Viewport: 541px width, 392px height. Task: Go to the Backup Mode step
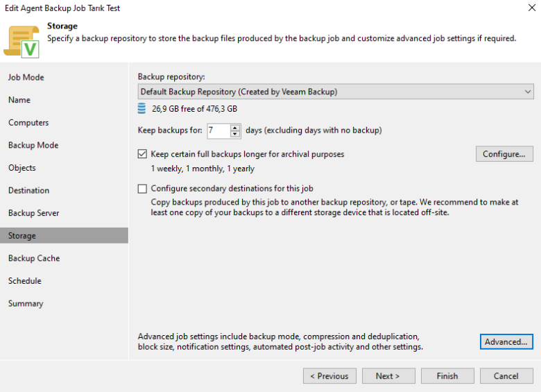click(x=33, y=145)
